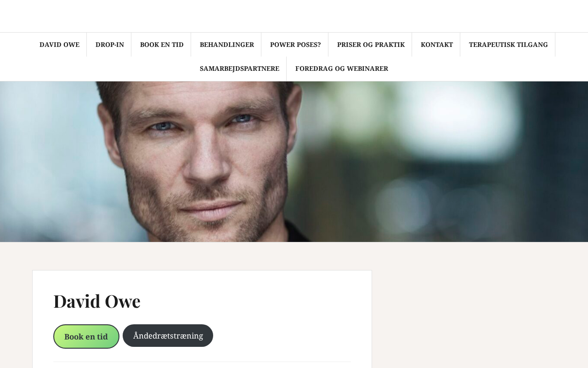Select SAMARBEJDSPARTNERE in the second menu row
The width and height of the screenshot is (588, 368).
pyautogui.click(x=239, y=69)
